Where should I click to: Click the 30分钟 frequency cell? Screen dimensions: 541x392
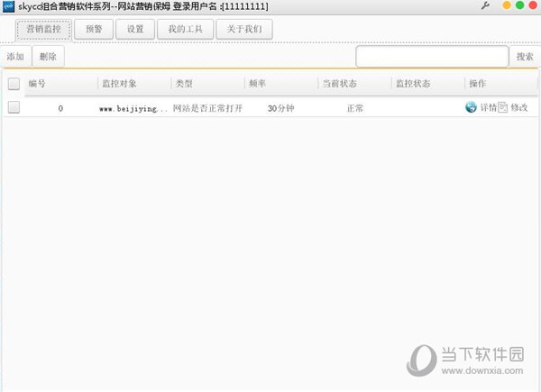[280, 109]
